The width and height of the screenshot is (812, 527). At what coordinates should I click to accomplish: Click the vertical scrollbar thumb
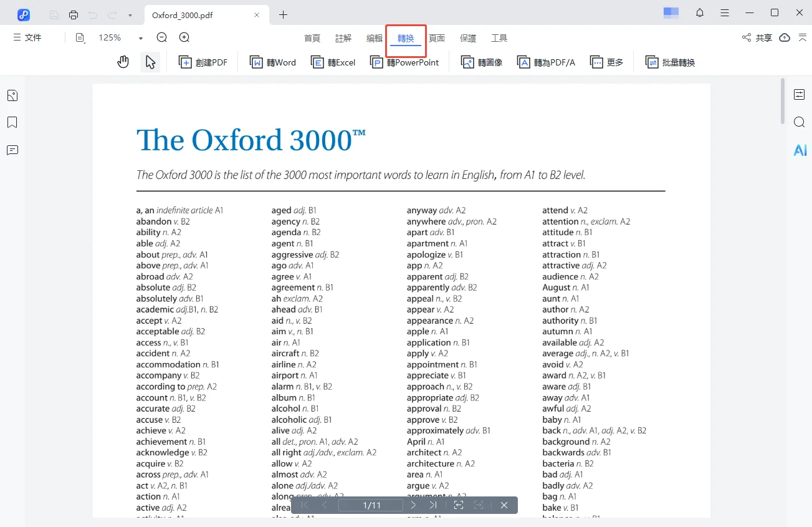783,100
